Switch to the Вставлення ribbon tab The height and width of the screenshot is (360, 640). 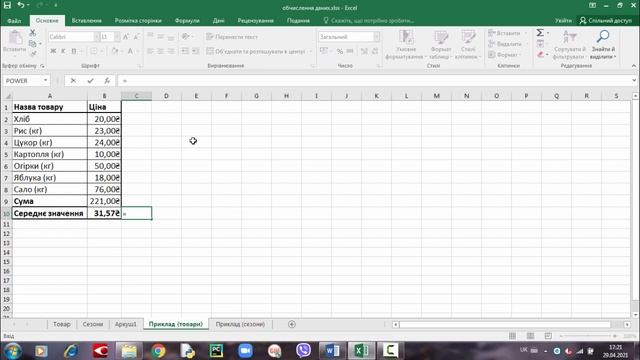coord(87,20)
